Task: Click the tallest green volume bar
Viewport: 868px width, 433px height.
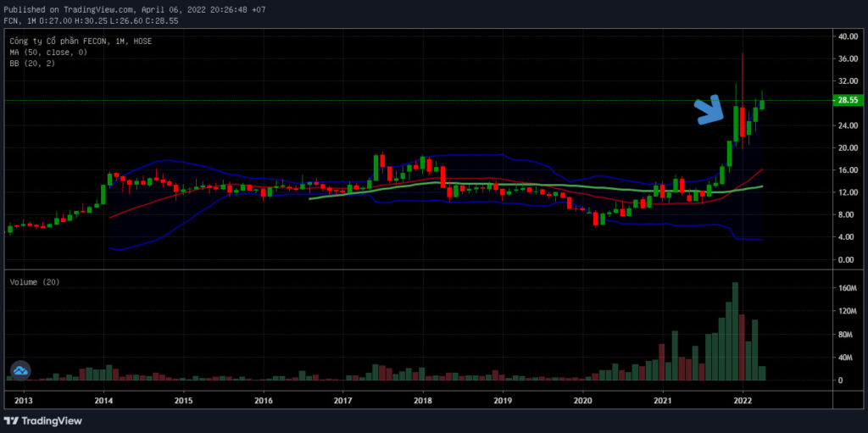Action: click(735, 331)
